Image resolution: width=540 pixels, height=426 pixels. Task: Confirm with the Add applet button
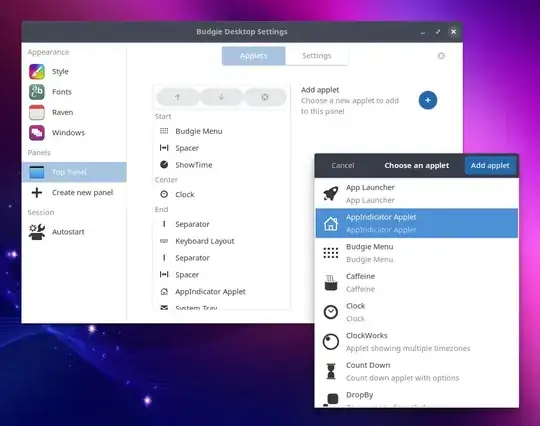[x=490, y=166]
